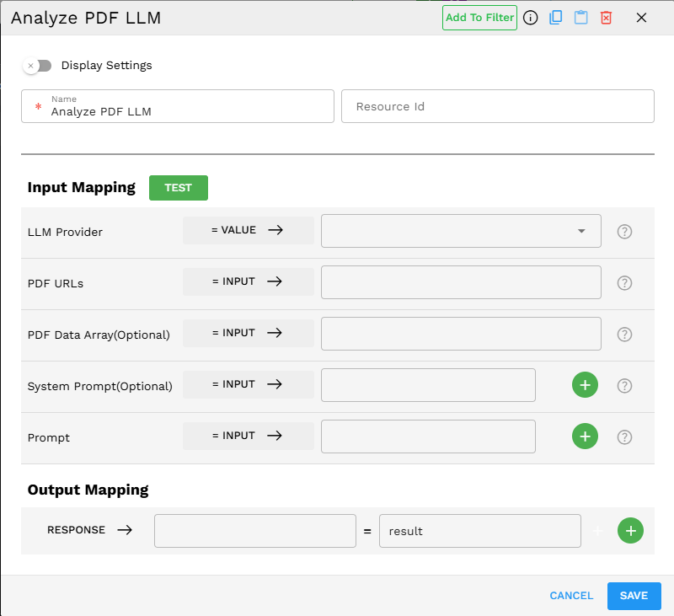The image size is (674, 616).
Task: Click the Add To Filter button
Action: [479, 18]
